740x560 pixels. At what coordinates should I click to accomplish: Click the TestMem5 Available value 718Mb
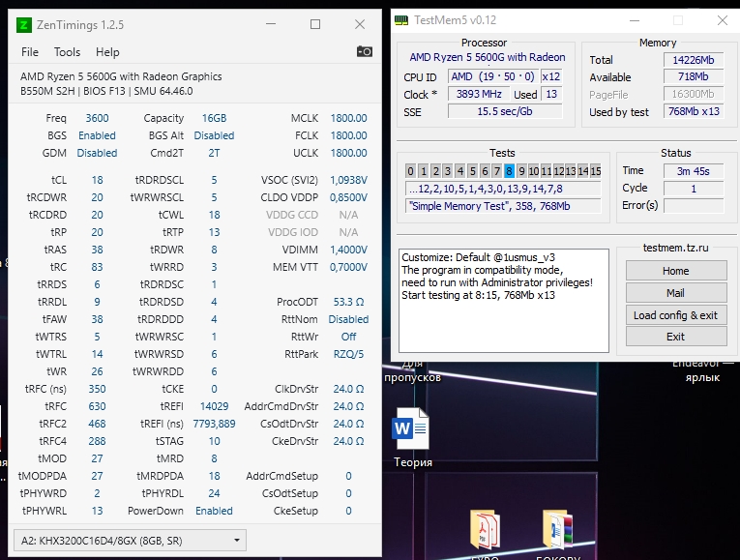pyautogui.click(x=694, y=76)
